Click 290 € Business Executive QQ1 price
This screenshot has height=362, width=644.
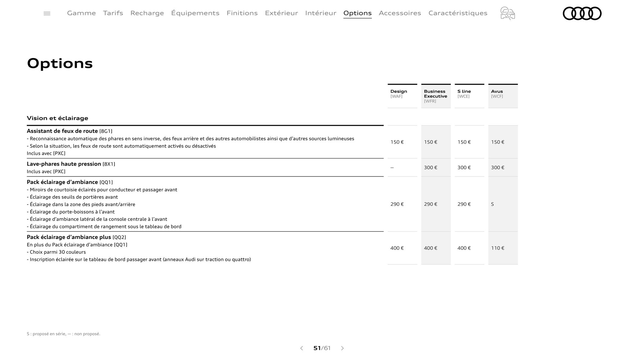click(431, 204)
